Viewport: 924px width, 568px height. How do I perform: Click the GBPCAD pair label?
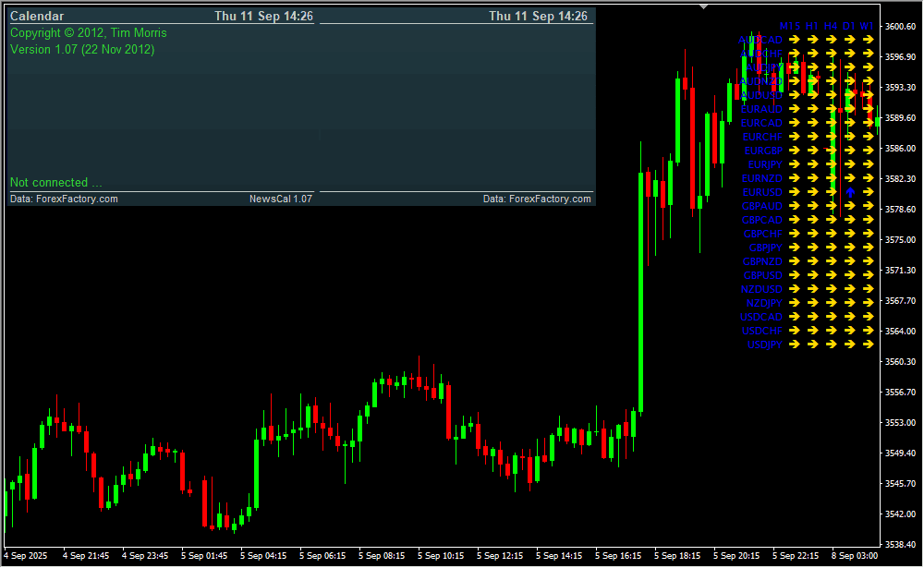coord(761,220)
